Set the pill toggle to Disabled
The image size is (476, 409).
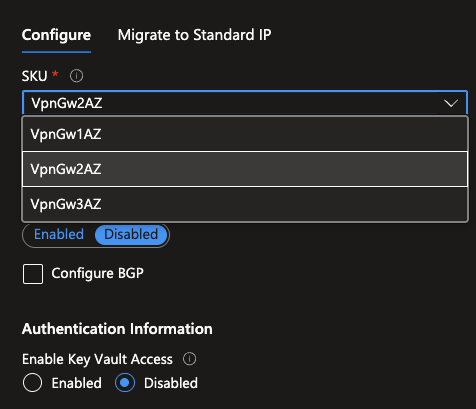tap(131, 235)
